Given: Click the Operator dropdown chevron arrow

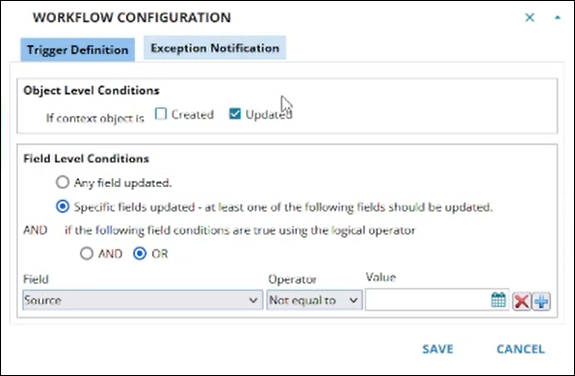Looking at the screenshot, I should pyautogui.click(x=353, y=300).
